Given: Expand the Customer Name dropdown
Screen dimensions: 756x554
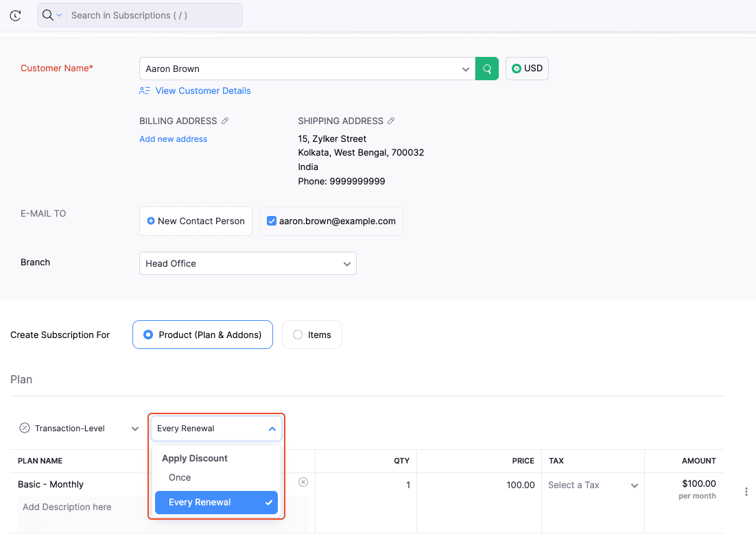Looking at the screenshot, I should coord(466,69).
